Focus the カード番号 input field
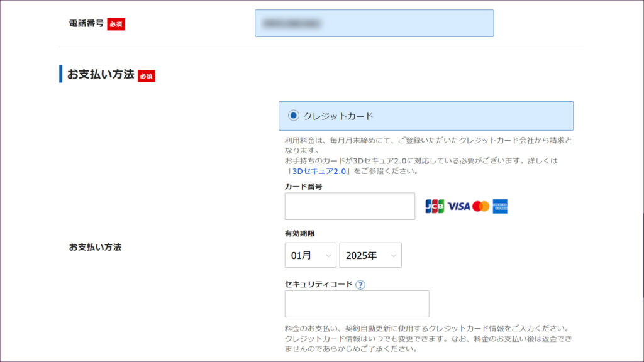 coord(350,206)
